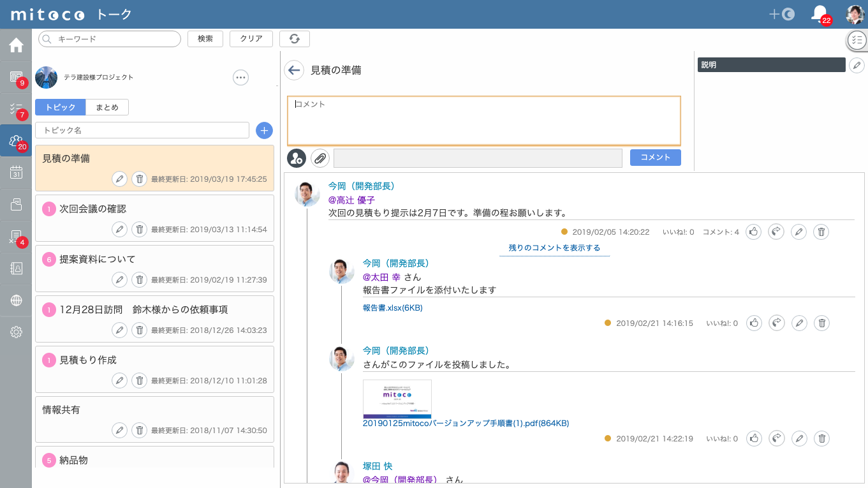Open the globe icon in the sidebar

[x=15, y=300]
